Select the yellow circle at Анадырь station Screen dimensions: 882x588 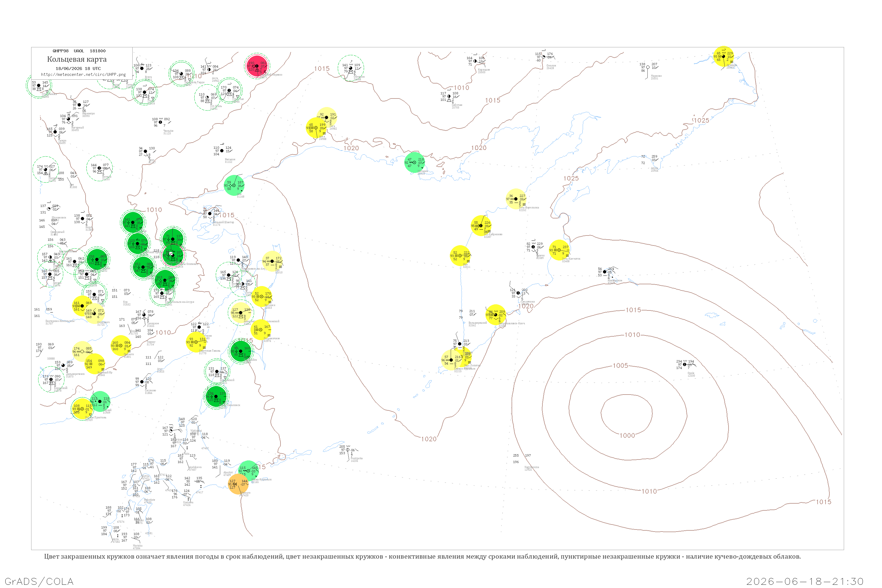tap(723, 57)
